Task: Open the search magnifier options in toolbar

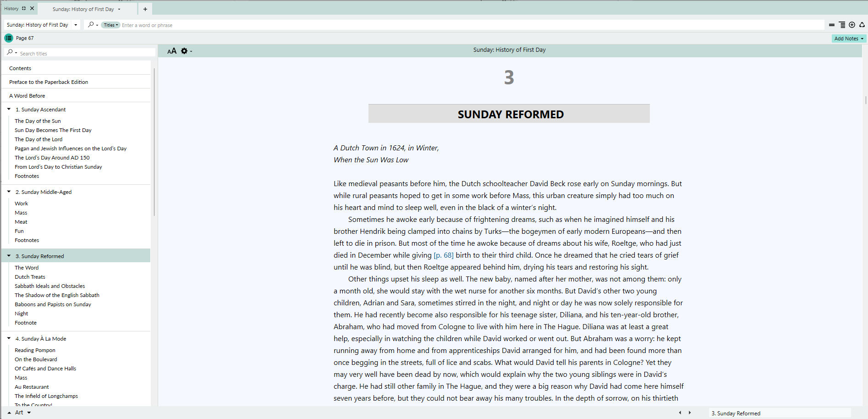Action: click(93, 25)
